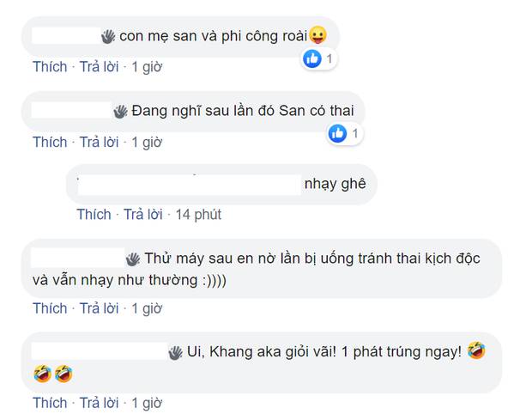Click waving hand icon in 'Ui, Khang' comment
The width and height of the screenshot is (532, 414).
(x=175, y=351)
